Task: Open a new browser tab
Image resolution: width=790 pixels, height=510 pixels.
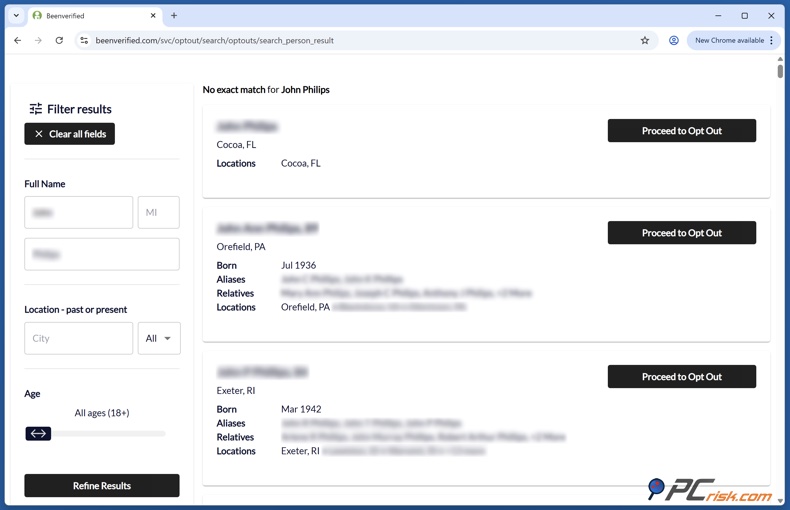Action: pyautogui.click(x=174, y=16)
